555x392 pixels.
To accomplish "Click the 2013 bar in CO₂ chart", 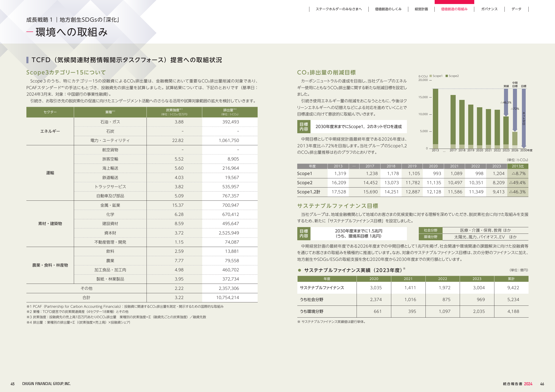I will (x=435, y=119).
